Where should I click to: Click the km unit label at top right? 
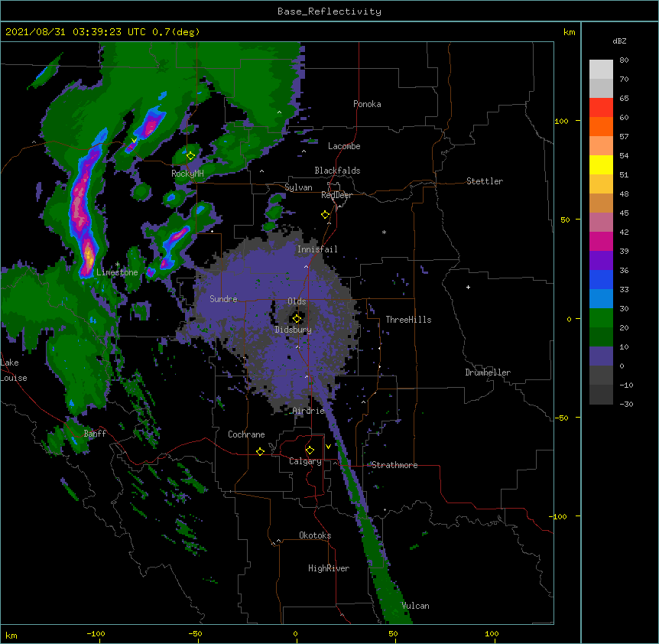[x=570, y=32]
